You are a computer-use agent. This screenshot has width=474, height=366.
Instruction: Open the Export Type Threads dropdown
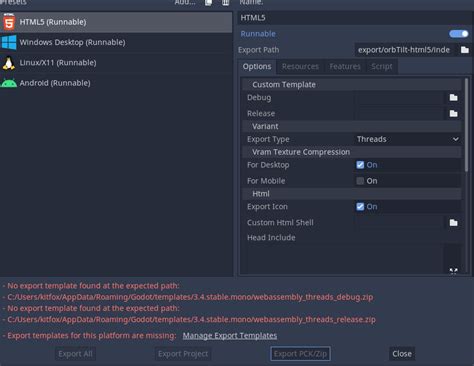(408, 139)
